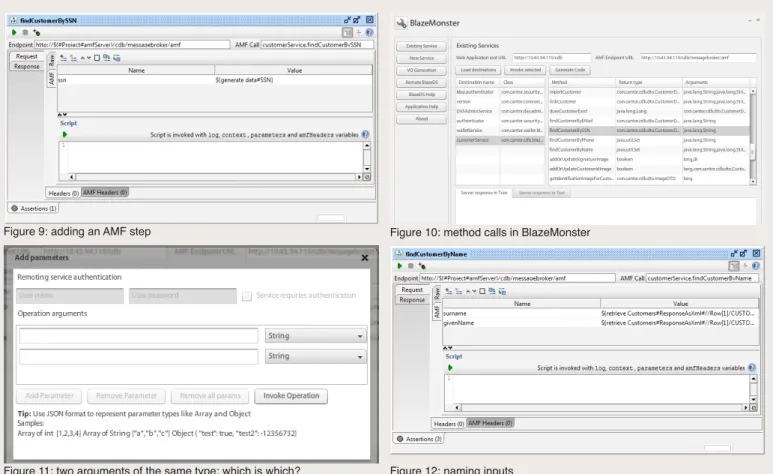
Task: Toggle tabbed layout icon in findCustomerBySSN toolbar
Action: pyautogui.click(x=348, y=33)
